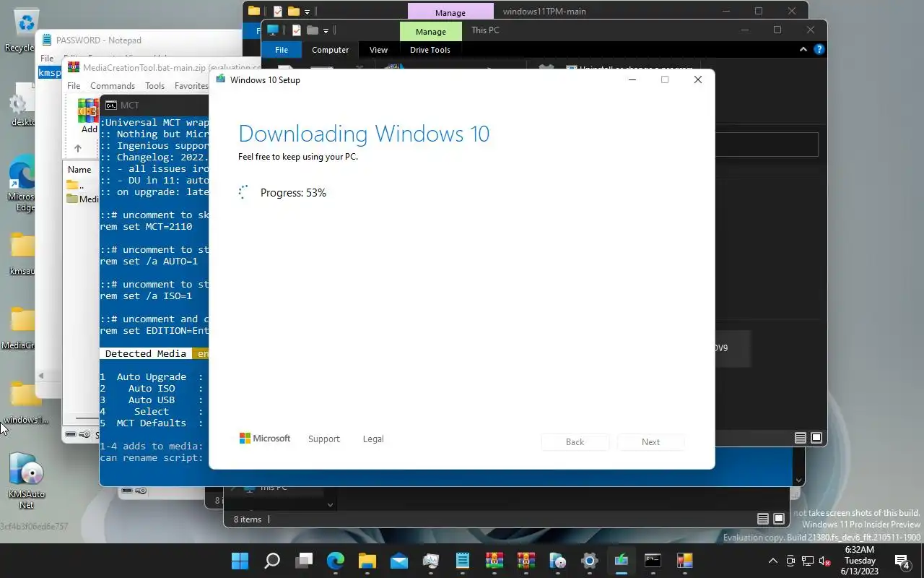This screenshot has height=578, width=924.
Task: Open quick access toolbar dropdown in This PC
Action: (326, 30)
